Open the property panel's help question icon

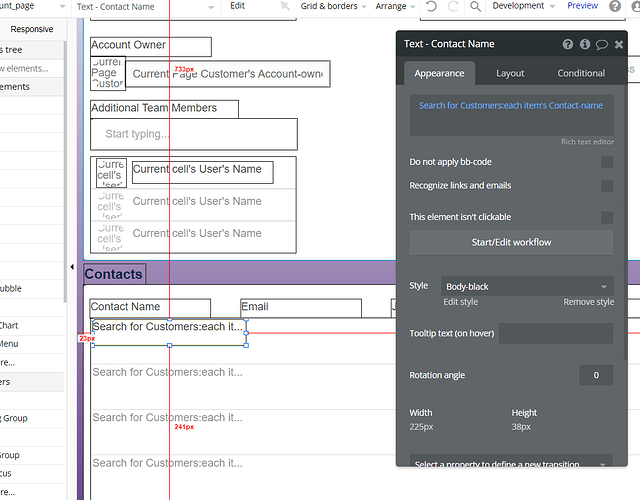[568, 44]
